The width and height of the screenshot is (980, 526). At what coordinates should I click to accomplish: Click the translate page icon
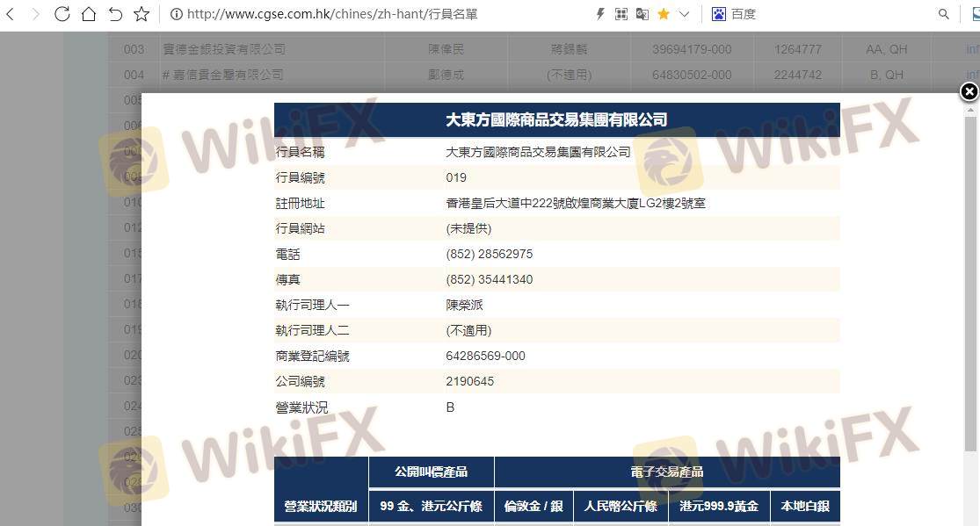[642, 14]
